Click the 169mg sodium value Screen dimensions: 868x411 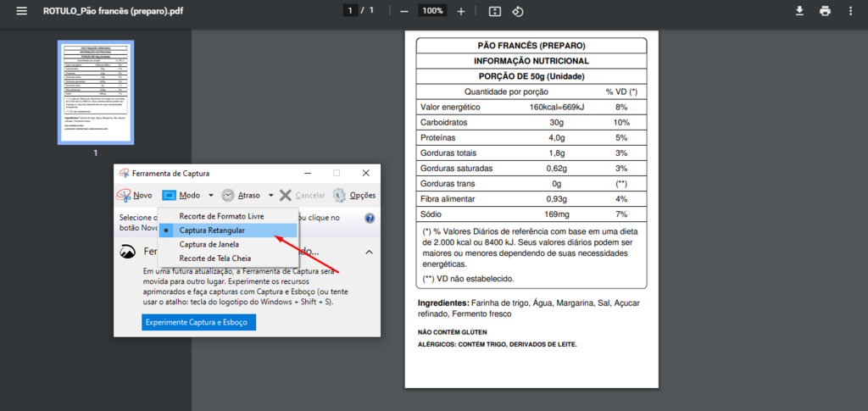pos(556,214)
